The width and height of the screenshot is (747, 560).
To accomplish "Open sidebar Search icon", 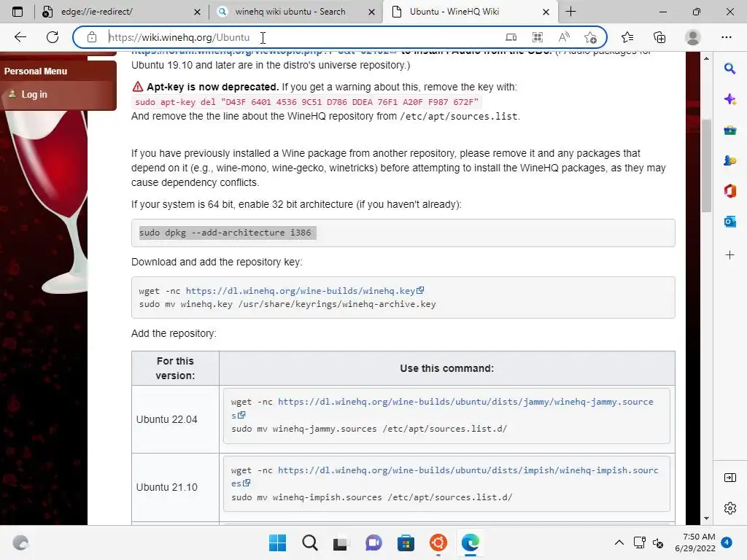I will (729, 69).
